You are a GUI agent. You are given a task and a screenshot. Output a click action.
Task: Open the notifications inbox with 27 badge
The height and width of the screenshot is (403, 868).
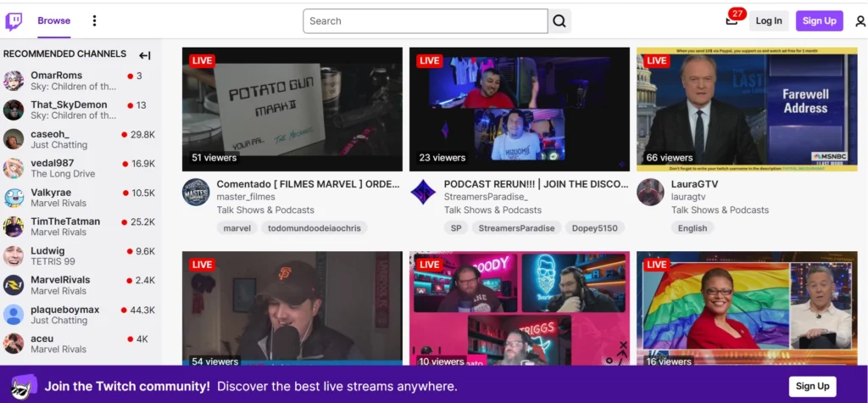(x=732, y=20)
